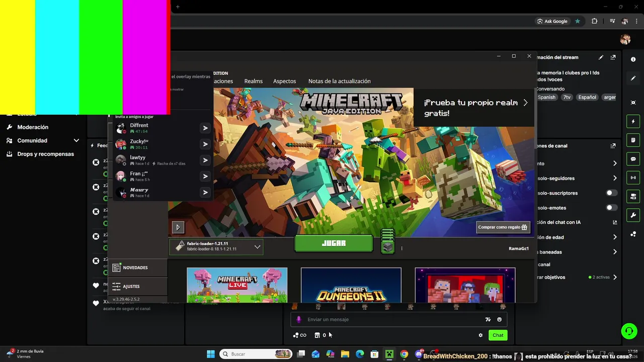Toggle solo-emotes chat mode
Screen dimensions: 644x362
[x=611, y=208]
